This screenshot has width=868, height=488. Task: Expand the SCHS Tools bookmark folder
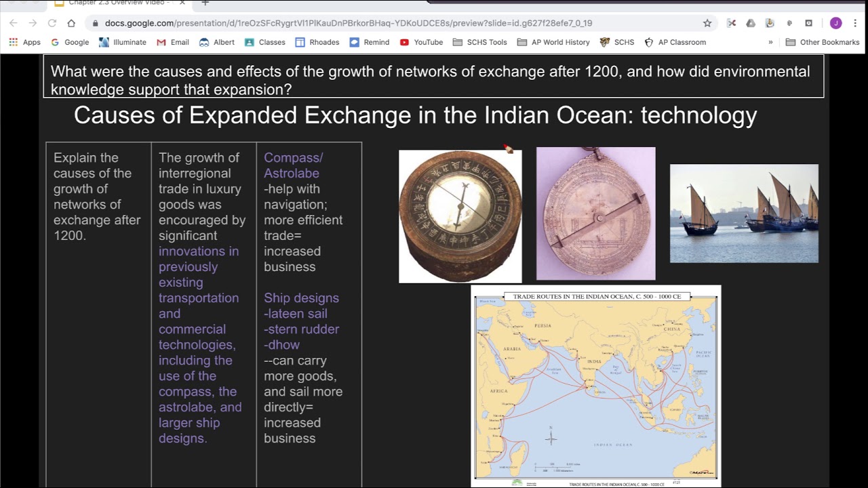coord(480,42)
